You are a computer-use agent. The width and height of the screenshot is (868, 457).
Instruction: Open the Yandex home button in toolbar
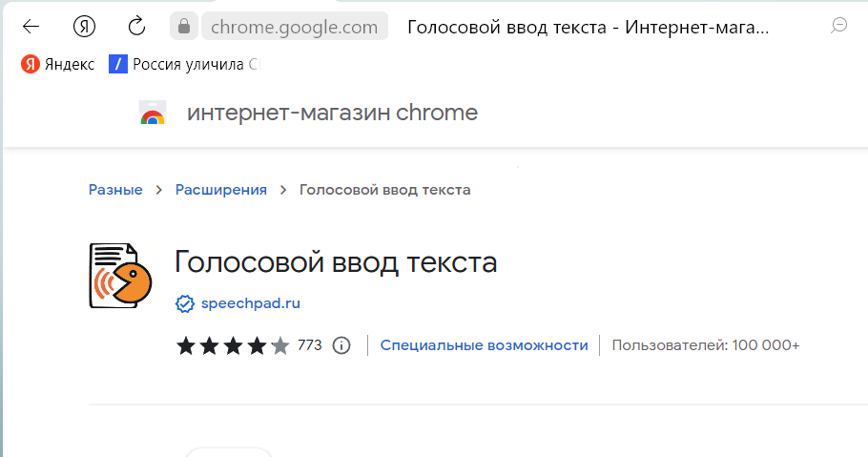coord(84,26)
